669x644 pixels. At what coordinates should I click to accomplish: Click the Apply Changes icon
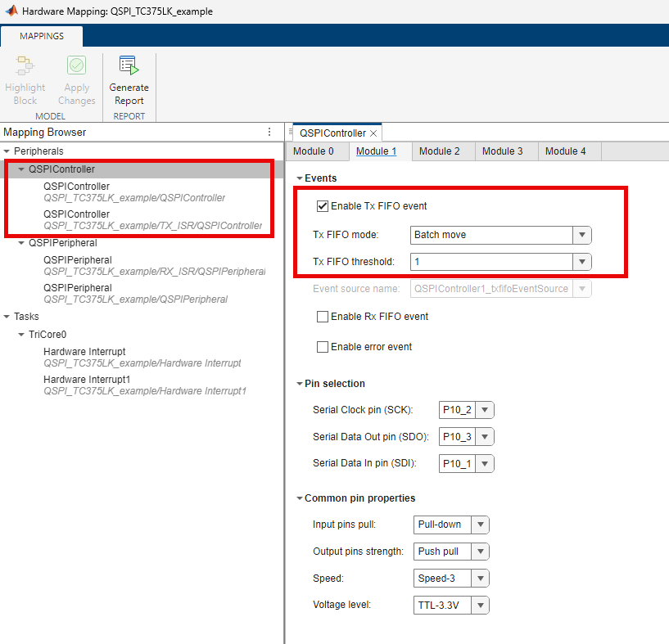(x=77, y=65)
